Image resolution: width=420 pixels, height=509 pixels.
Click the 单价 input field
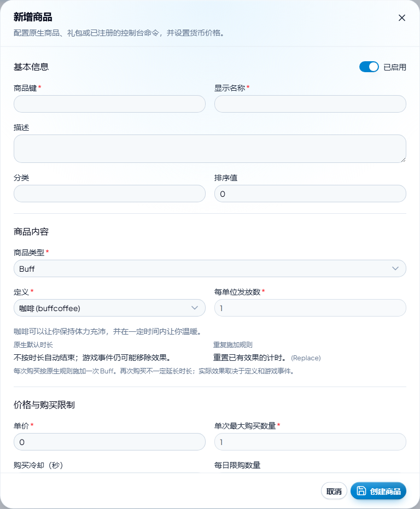109,442
